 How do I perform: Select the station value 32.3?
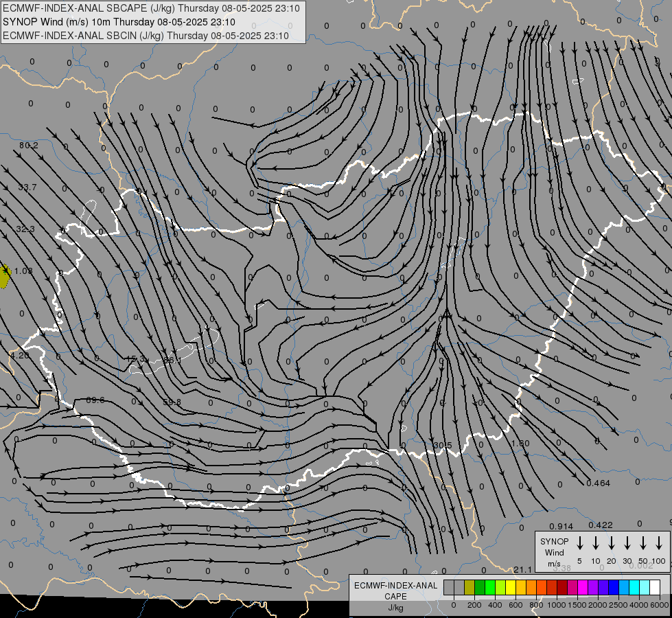(25, 229)
